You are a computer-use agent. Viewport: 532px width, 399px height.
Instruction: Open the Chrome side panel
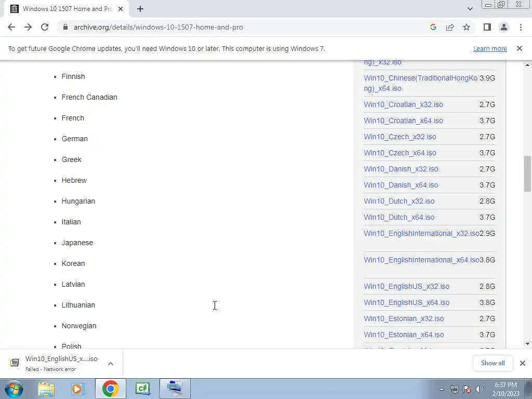(x=487, y=27)
